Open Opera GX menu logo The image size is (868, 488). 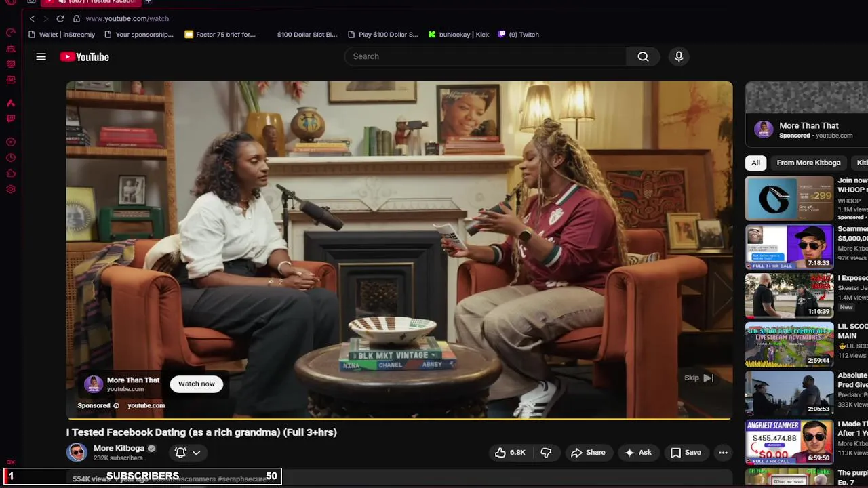[10, 2]
